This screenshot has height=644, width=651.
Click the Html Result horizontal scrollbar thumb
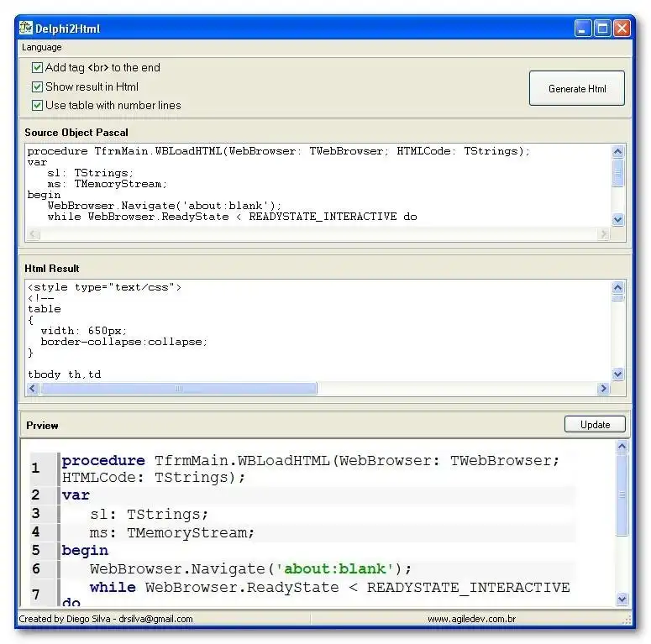179,389
